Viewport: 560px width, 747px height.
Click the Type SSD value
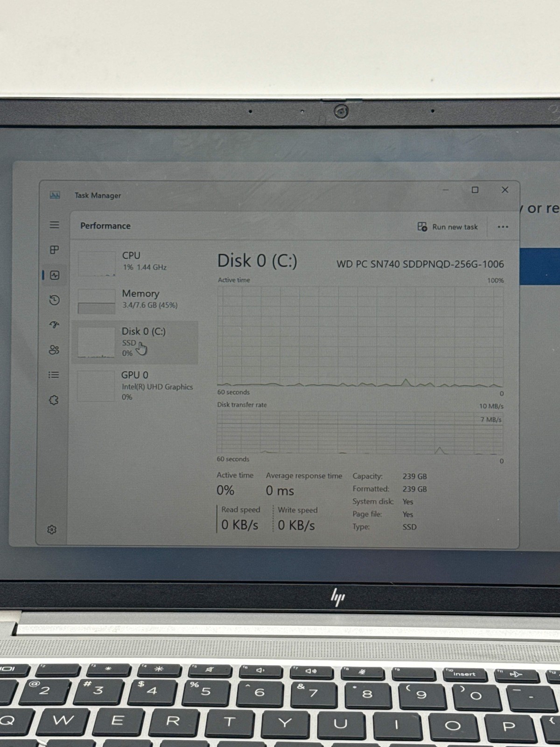click(x=409, y=527)
